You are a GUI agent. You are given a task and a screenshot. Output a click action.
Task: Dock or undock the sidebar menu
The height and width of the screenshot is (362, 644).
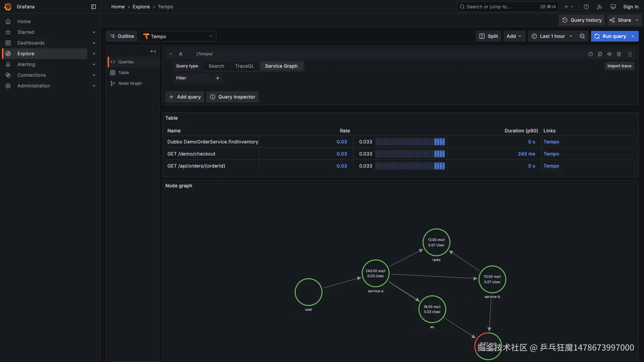point(94,7)
